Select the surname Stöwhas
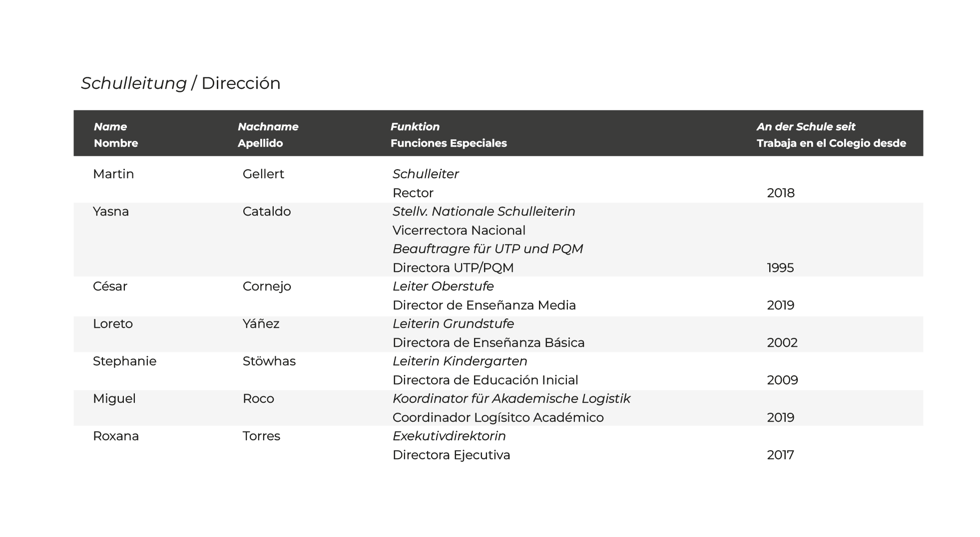 tap(269, 361)
